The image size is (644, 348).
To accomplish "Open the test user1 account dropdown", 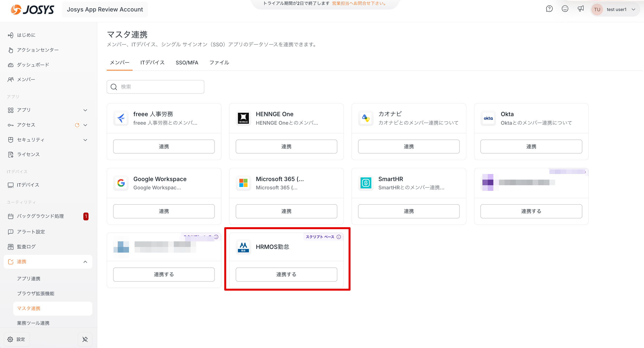I will pyautogui.click(x=615, y=10).
